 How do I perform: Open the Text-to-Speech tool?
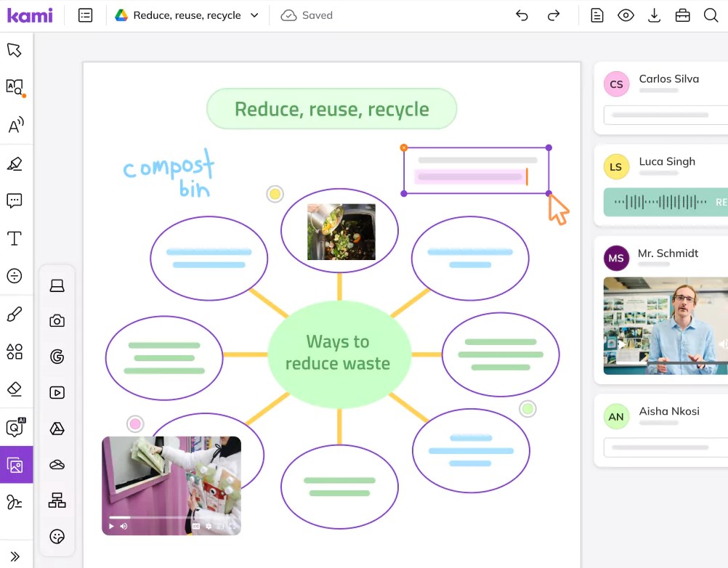tap(15, 126)
